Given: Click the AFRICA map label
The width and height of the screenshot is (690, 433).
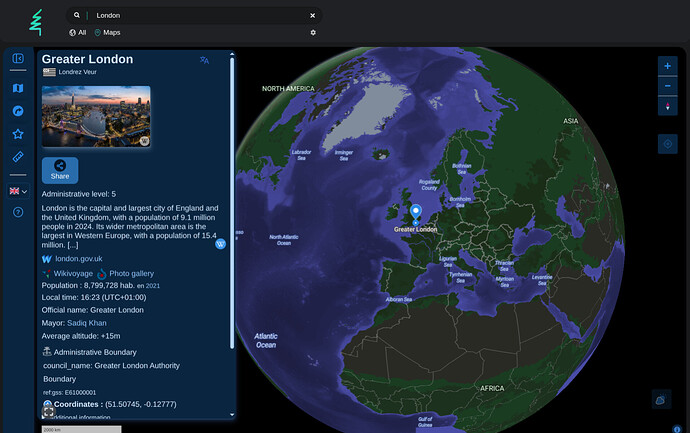Looking at the screenshot, I should [x=492, y=388].
